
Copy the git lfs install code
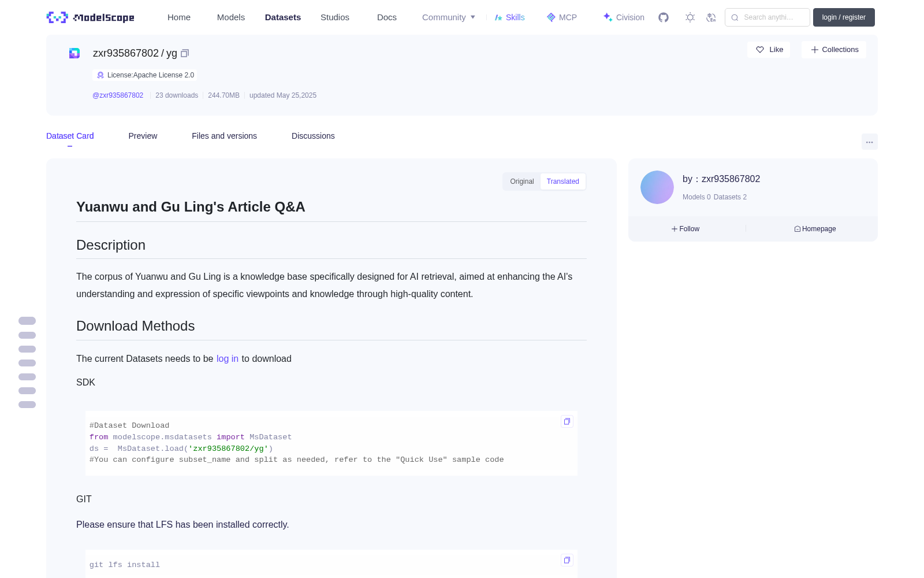pos(567,560)
